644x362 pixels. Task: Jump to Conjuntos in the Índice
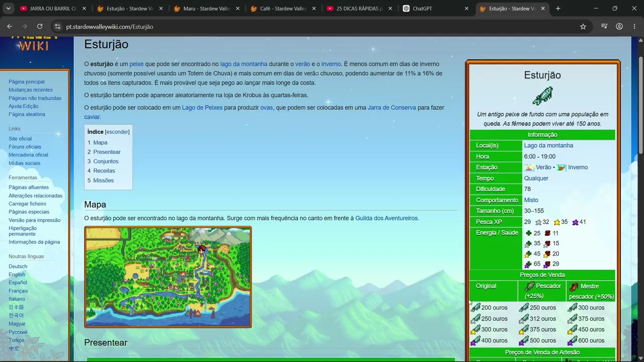pos(106,161)
